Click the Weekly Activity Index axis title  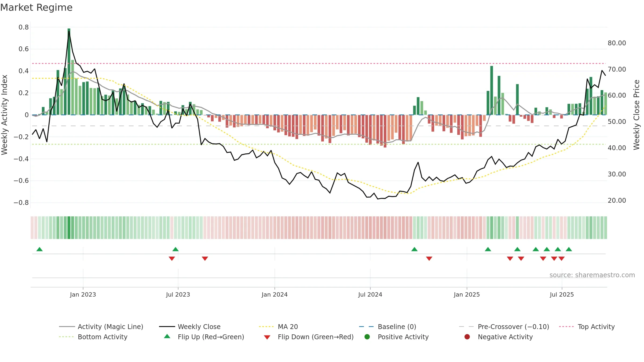[x=4, y=115]
